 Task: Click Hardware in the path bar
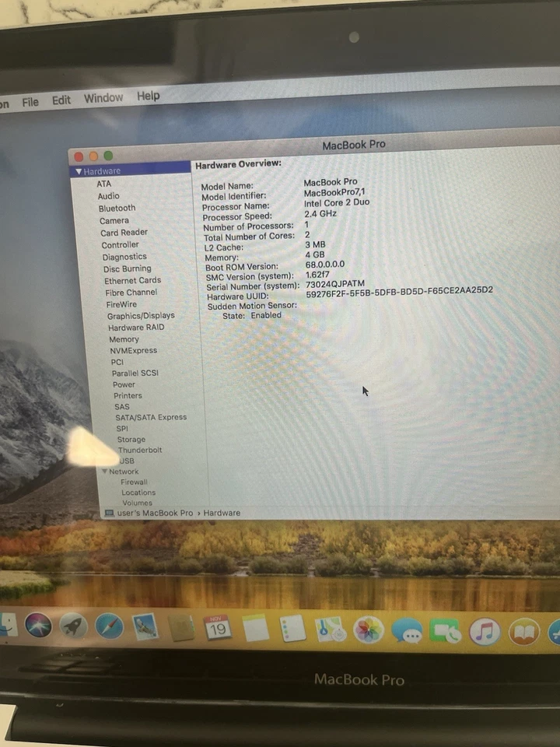click(222, 513)
